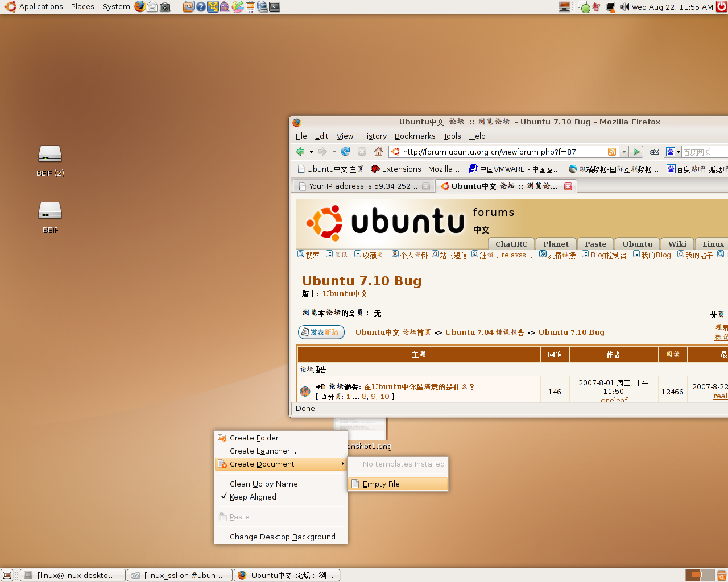Choose Change Desktop Background

point(281,537)
